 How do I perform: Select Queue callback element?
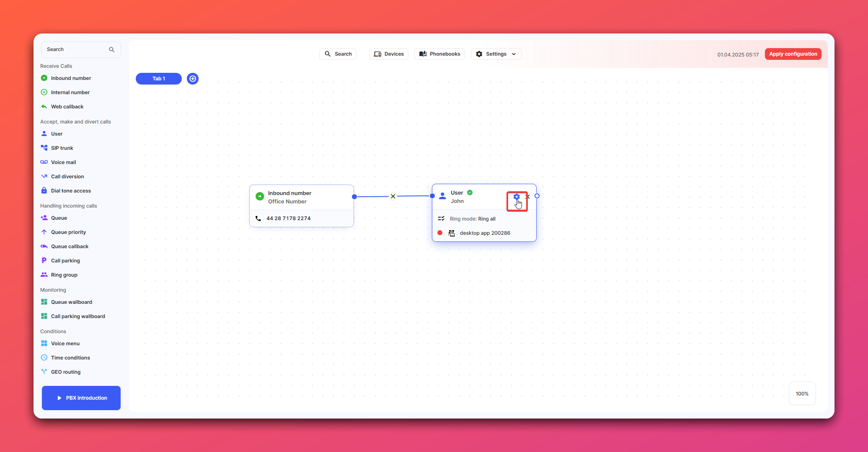click(70, 247)
